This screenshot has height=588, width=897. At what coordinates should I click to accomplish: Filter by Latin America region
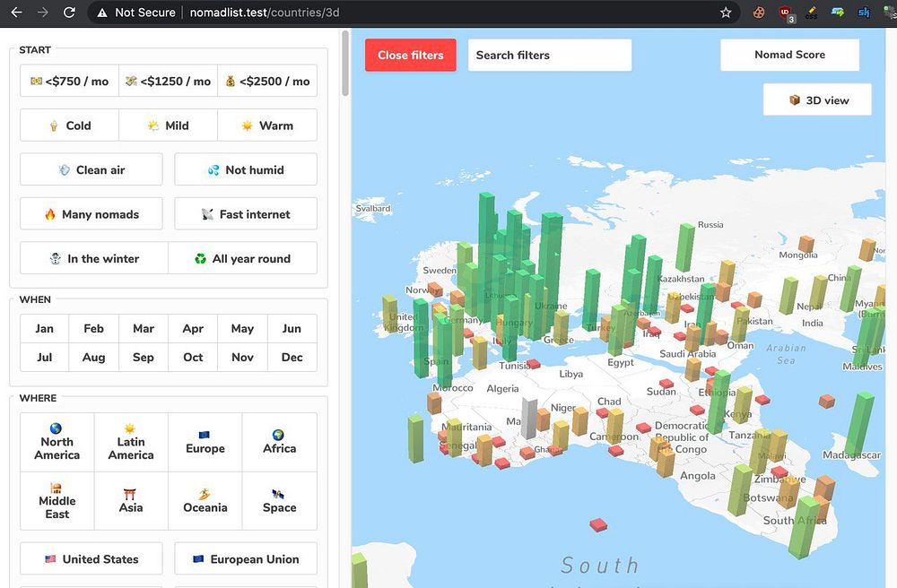coord(131,442)
